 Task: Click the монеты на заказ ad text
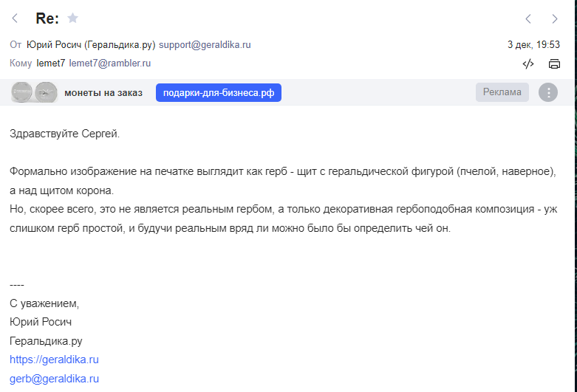coord(103,93)
